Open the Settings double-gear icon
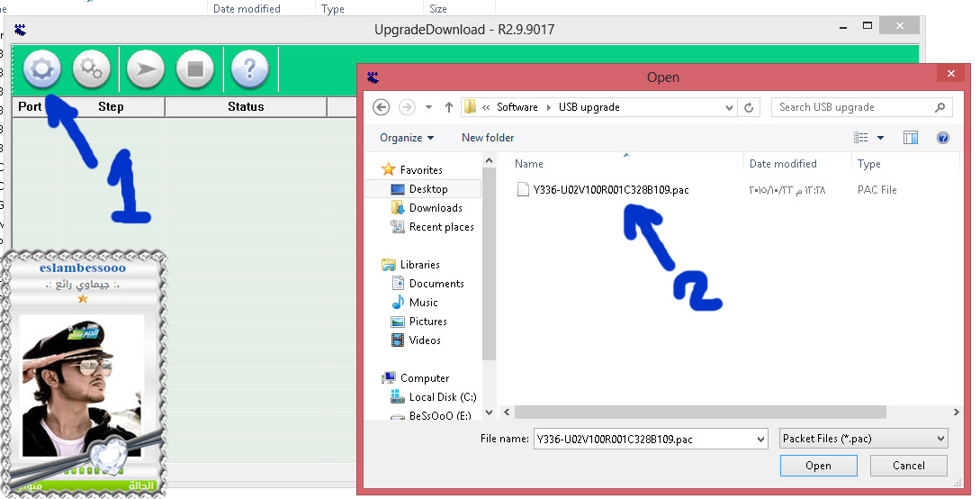 click(91, 69)
